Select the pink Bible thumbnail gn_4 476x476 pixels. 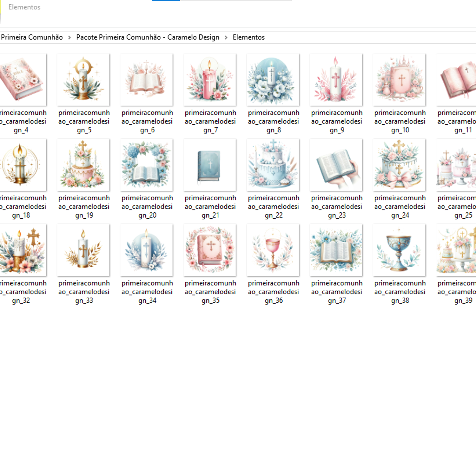pos(22,80)
